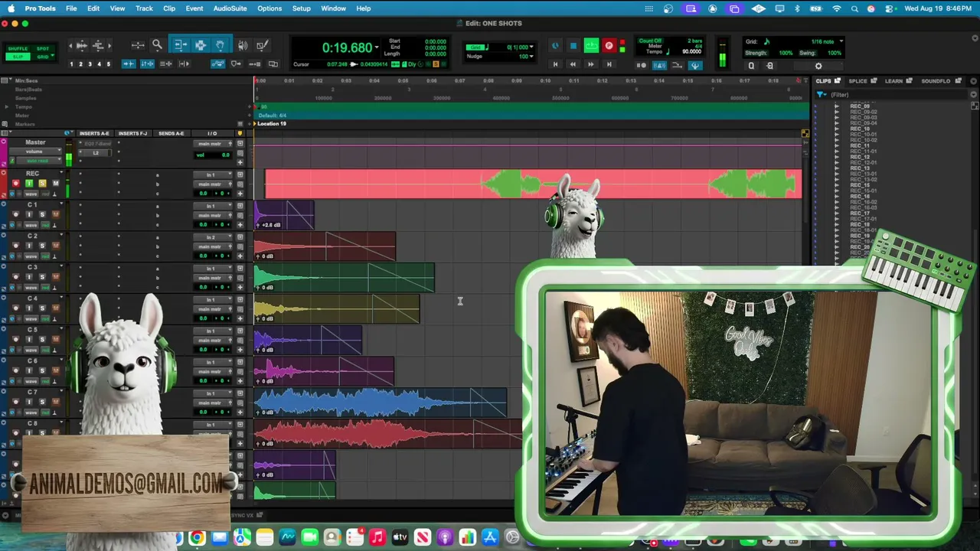
Task: Toggle record enable on REC track
Action: (x=16, y=184)
